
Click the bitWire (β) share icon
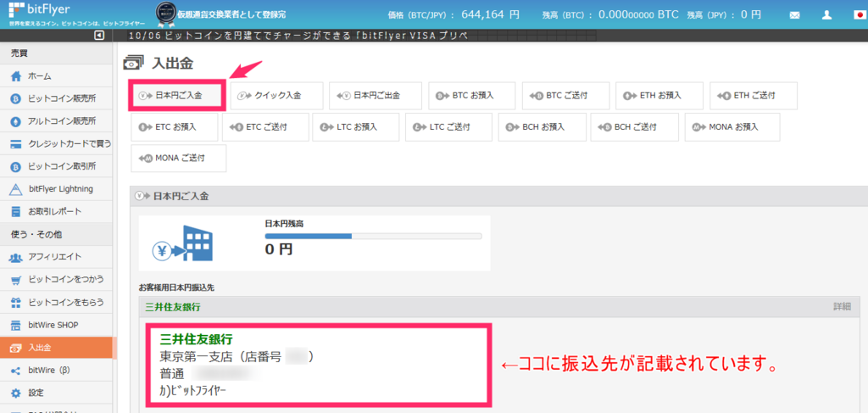click(x=16, y=371)
